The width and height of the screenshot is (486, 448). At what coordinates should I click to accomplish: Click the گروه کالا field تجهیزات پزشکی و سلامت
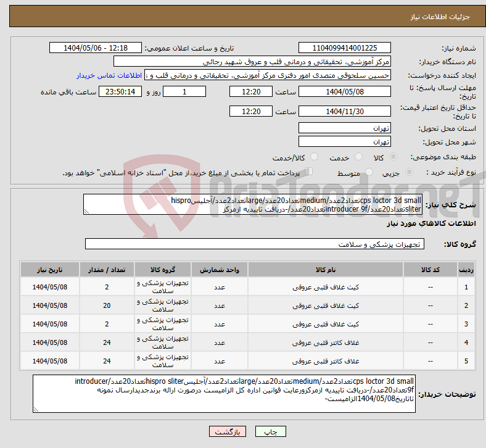(255, 244)
